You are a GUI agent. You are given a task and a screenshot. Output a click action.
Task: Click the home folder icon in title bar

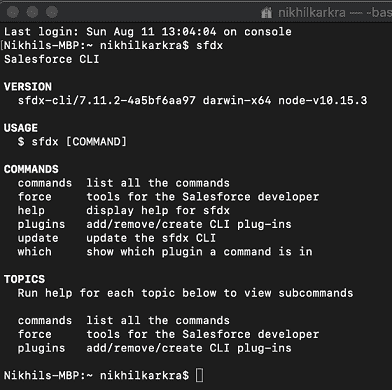[x=267, y=13]
